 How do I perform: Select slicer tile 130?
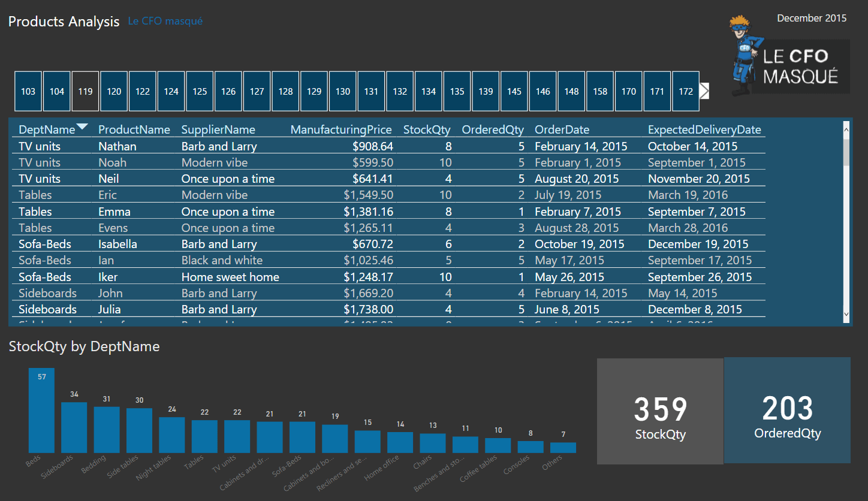[343, 91]
